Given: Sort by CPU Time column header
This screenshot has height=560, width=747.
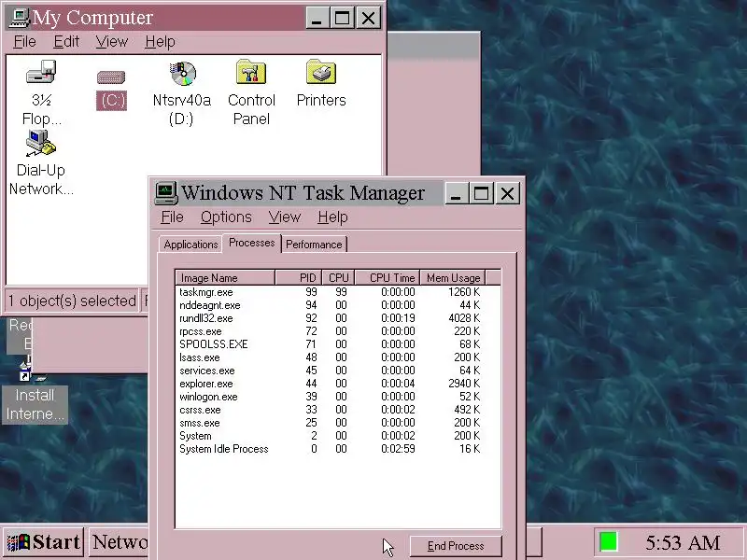Looking at the screenshot, I should point(388,277).
